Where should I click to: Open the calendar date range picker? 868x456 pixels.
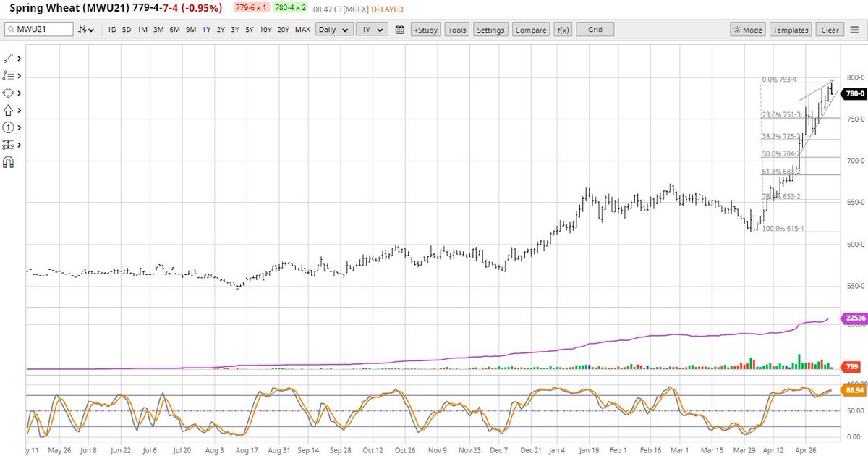coord(399,30)
